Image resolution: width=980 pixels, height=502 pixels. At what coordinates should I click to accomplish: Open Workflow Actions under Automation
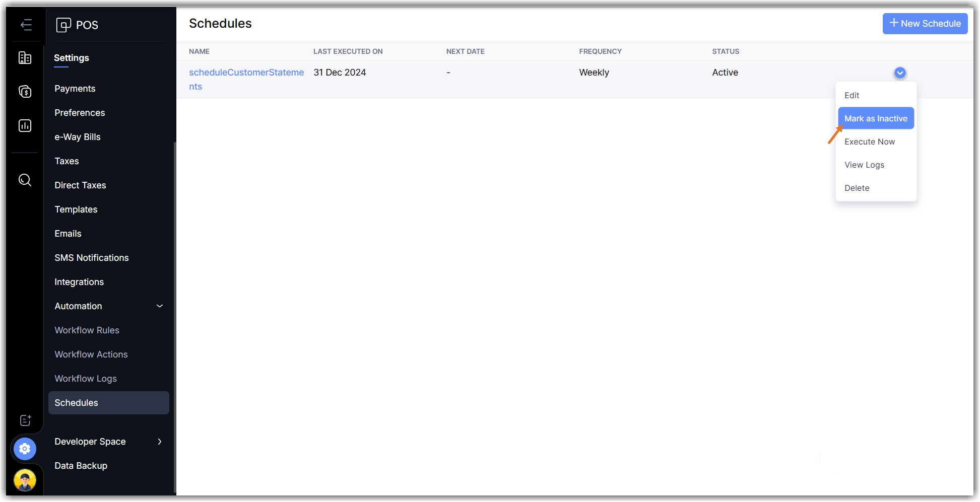91,354
